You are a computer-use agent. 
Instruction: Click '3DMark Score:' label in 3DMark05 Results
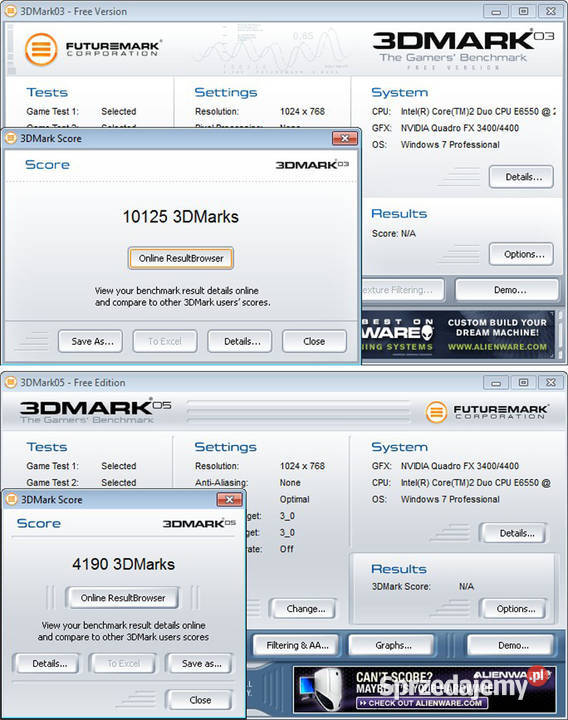tap(401, 586)
